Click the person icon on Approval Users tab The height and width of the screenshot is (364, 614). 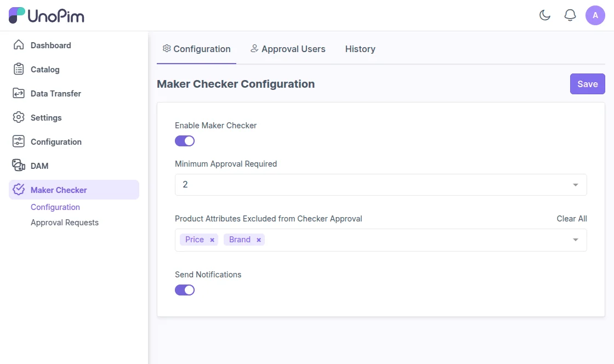254,48
